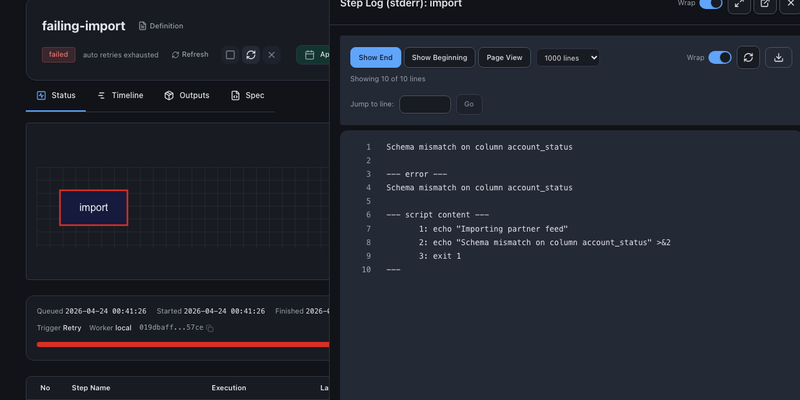Click the Step Name column header
The width and height of the screenshot is (800, 400).
[x=91, y=388]
